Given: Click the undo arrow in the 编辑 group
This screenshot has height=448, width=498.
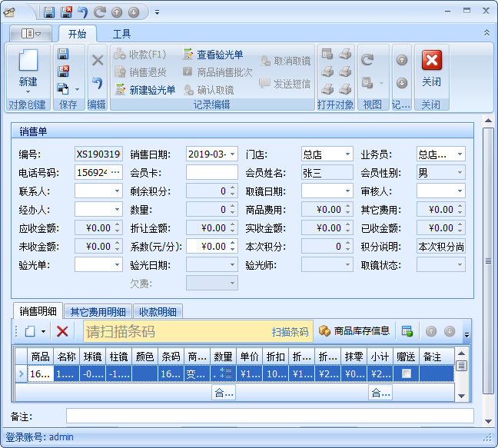Looking at the screenshot, I should (97, 83).
